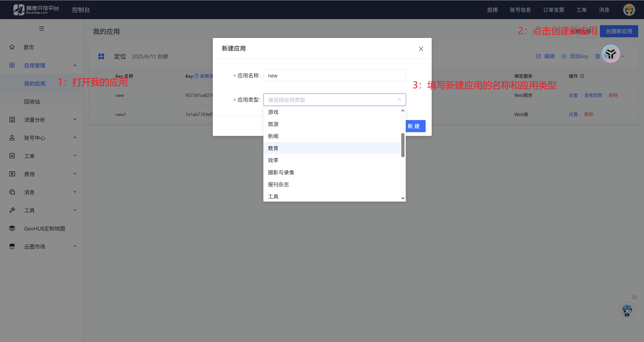Close the 新建应用 dialog
Screen dimensions: 644x342
click(421, 49)
